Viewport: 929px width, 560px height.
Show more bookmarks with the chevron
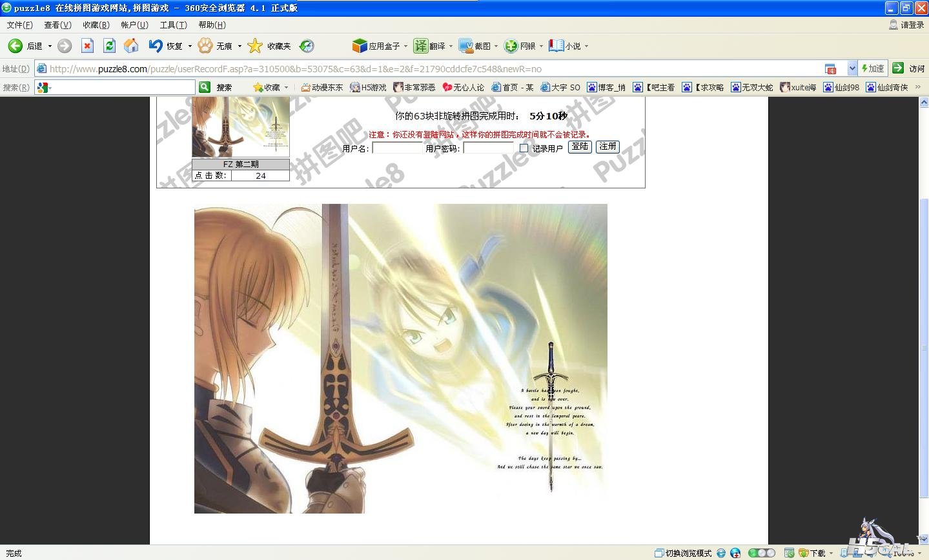click(x=918, y=87)
